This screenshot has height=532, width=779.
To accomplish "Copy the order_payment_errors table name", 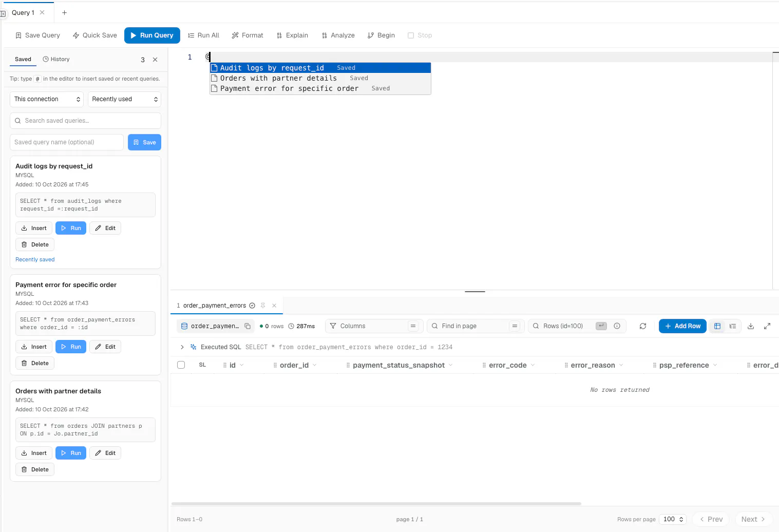I will click(248, 326).
